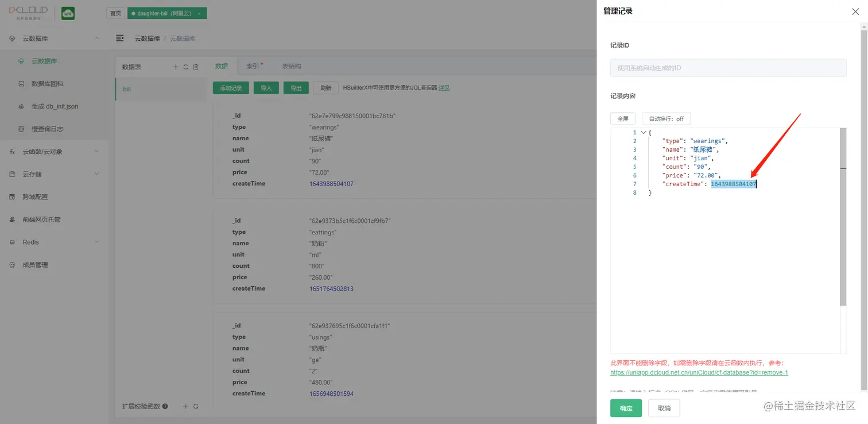Expand the Redis chevron
Image resolution: width=868 pixels, height=424 pixels.
96,242
